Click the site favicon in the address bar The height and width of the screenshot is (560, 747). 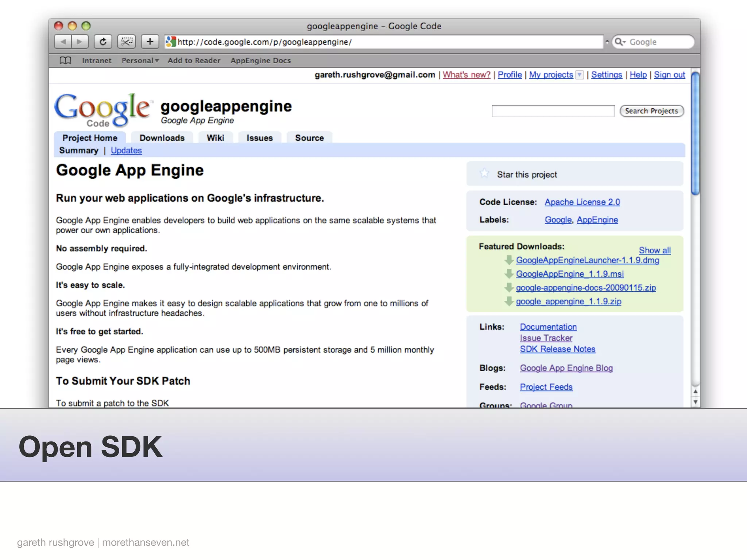(171, 42)
